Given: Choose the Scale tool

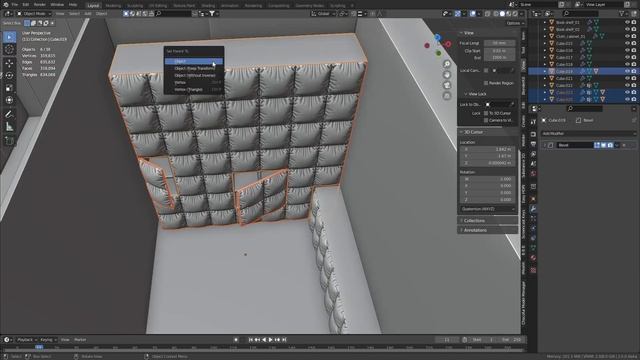Looking at the screenshot, I should (9, 88).
